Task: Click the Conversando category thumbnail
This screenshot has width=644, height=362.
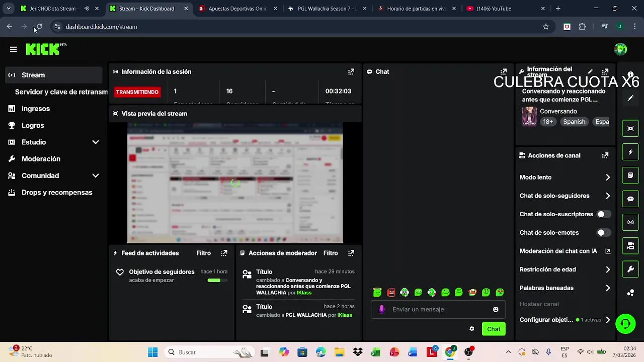Action: click(x=529, y=117)
